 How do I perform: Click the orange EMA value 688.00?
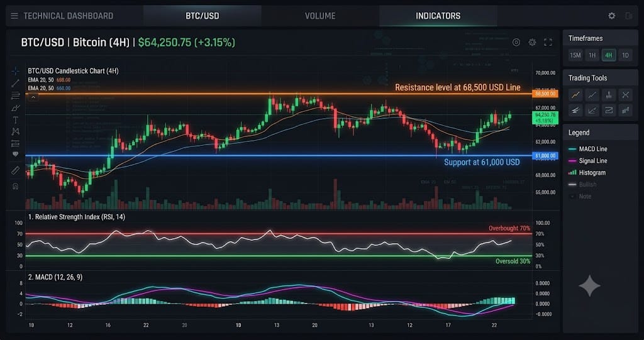(x=64, y=80)
